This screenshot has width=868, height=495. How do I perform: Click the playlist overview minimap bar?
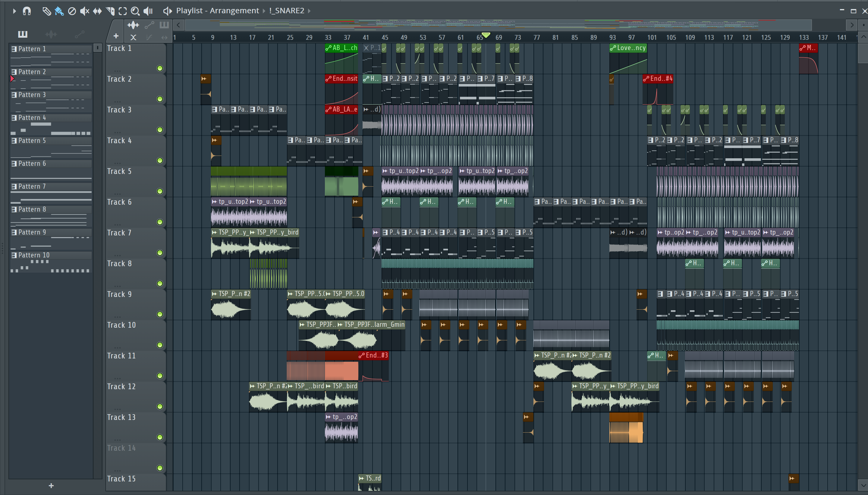pyautogui.click(x=498, y=25)
